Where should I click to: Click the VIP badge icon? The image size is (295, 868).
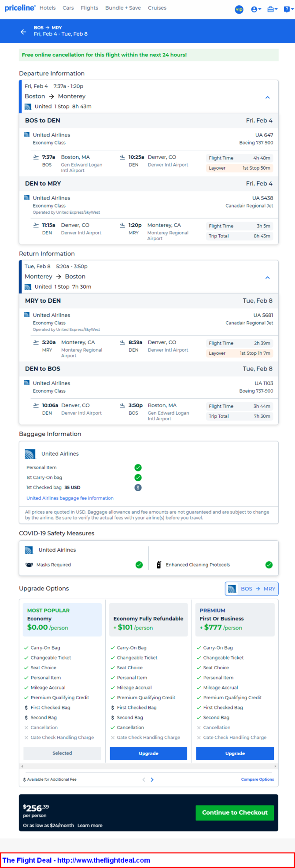point(239,9)
